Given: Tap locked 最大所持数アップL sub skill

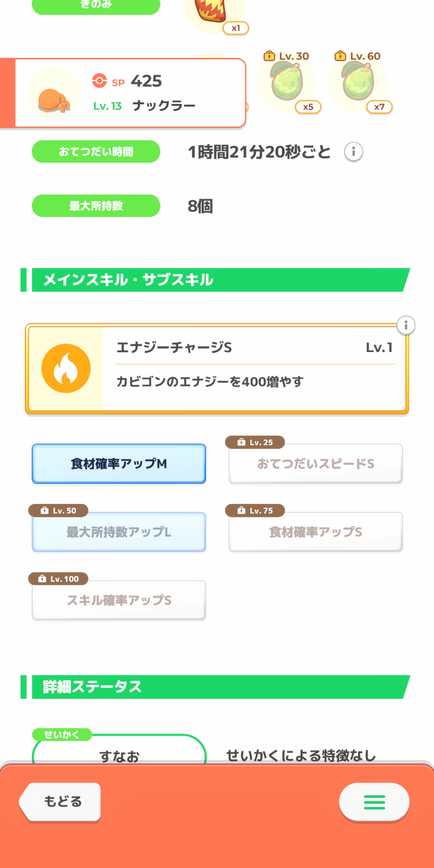Looking at the screenshot, I should (119, 532).
